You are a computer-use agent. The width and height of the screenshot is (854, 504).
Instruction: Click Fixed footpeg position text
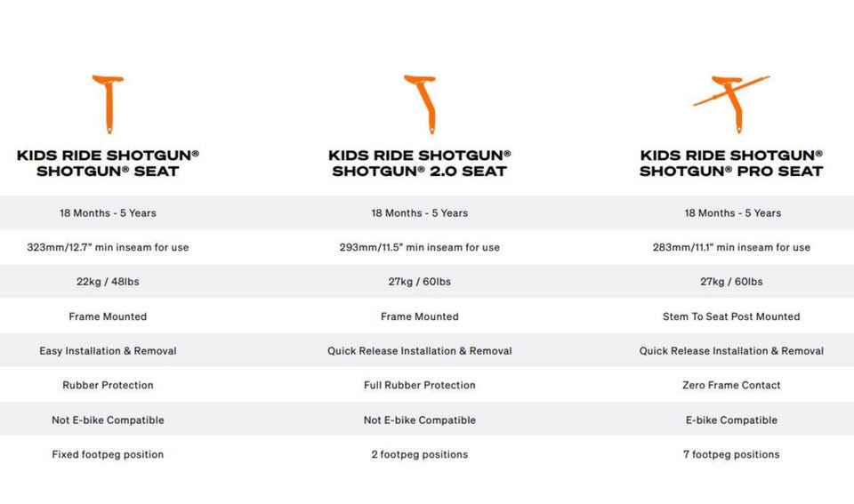[x=108, y=454]
